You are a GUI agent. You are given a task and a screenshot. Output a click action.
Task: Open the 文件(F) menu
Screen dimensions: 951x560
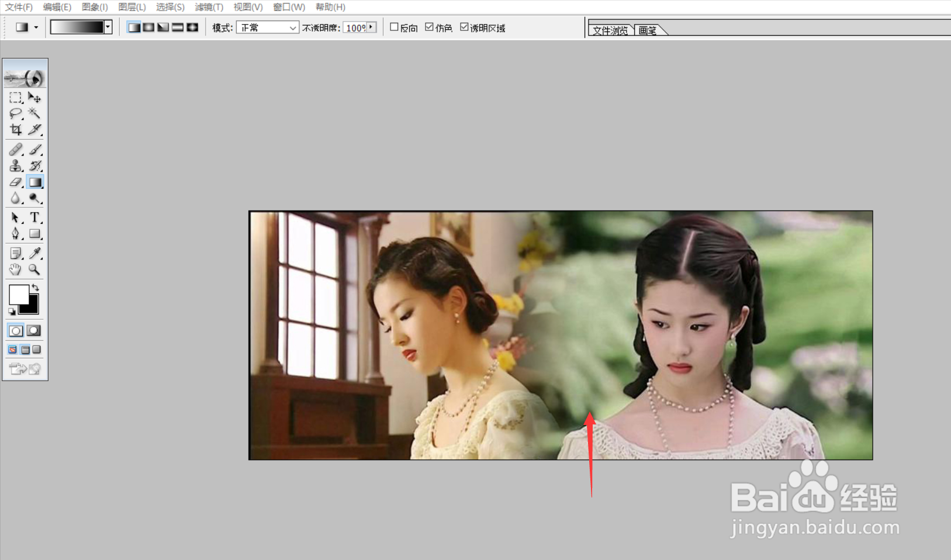pos(19,7)
